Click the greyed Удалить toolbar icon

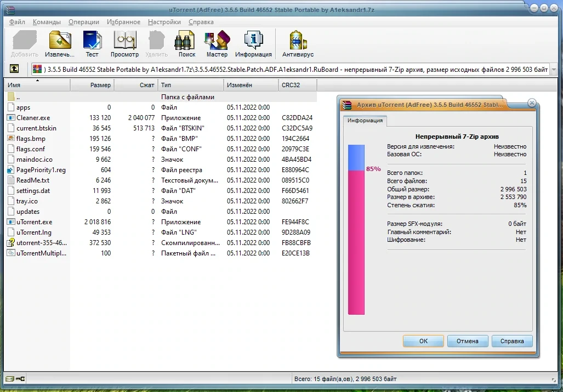[157, 40]
